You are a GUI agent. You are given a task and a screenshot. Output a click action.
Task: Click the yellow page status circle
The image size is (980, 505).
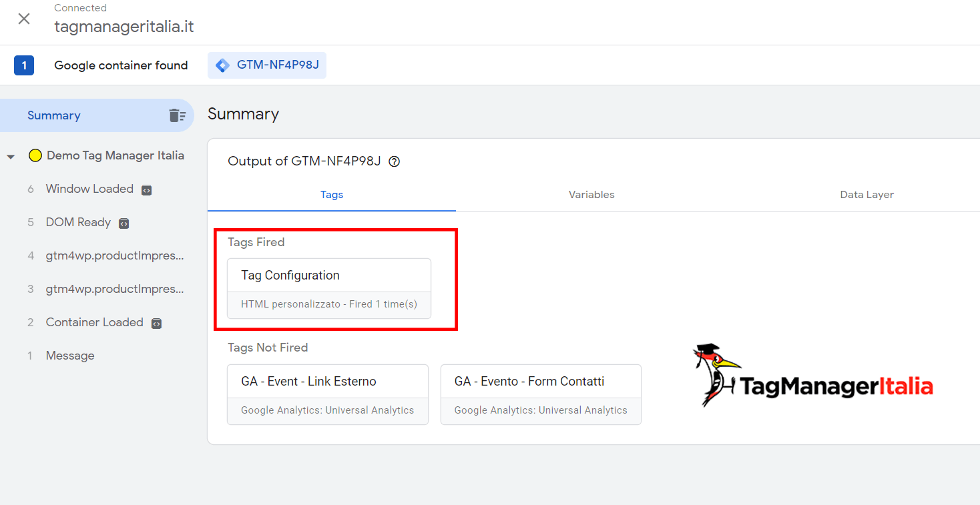coord(35,156)
